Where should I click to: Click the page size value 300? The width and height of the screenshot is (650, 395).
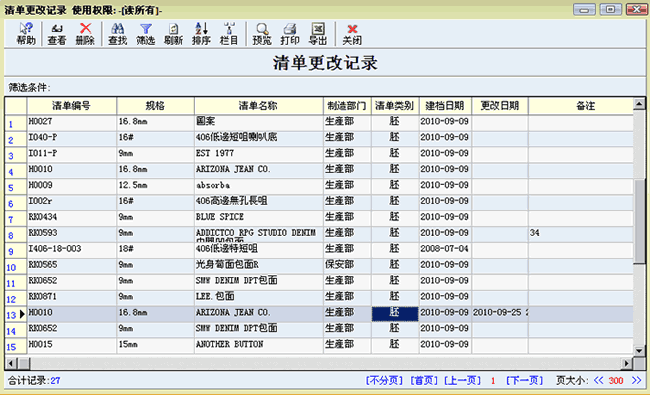[x=616, y=380]
